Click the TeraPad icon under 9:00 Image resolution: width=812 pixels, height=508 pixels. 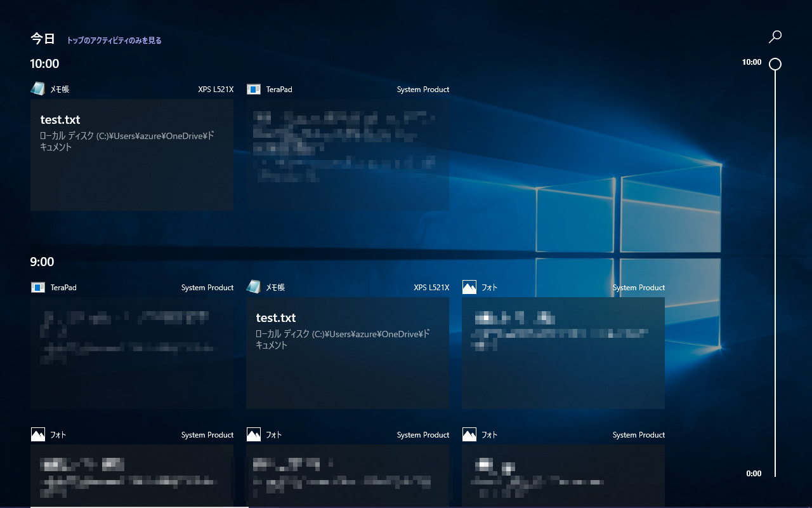coord(38,288)
